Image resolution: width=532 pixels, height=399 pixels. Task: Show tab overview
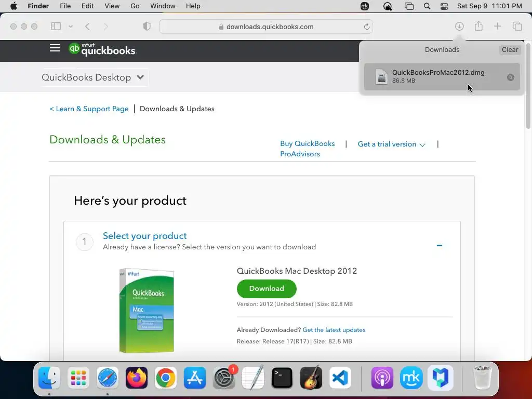tap(517, 26)
